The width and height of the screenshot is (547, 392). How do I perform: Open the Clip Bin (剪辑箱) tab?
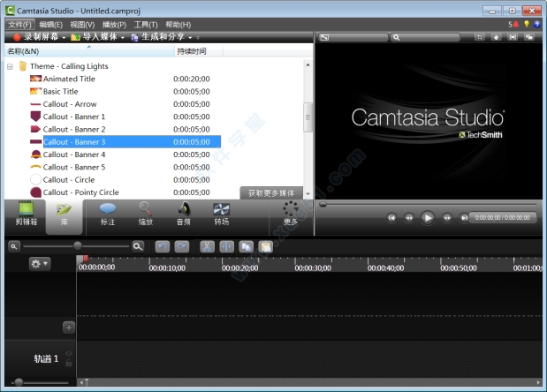tap(27, 215)
